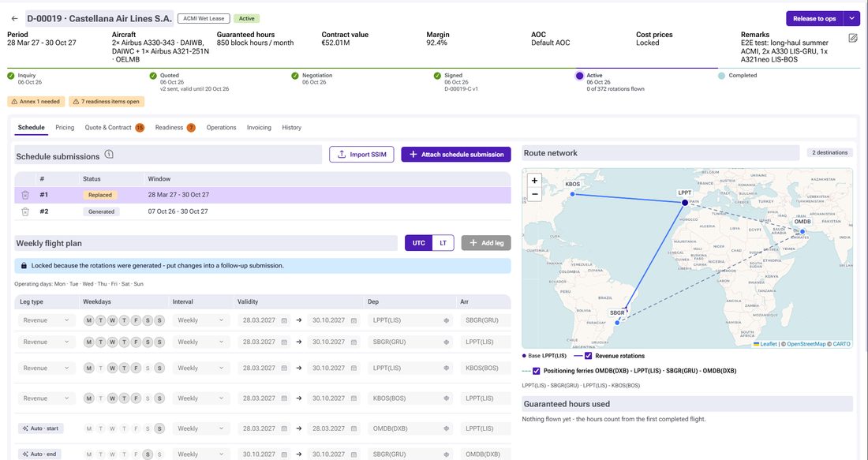Delete schedule submission #1
The image size is (868, 460).
pos(25,195)
